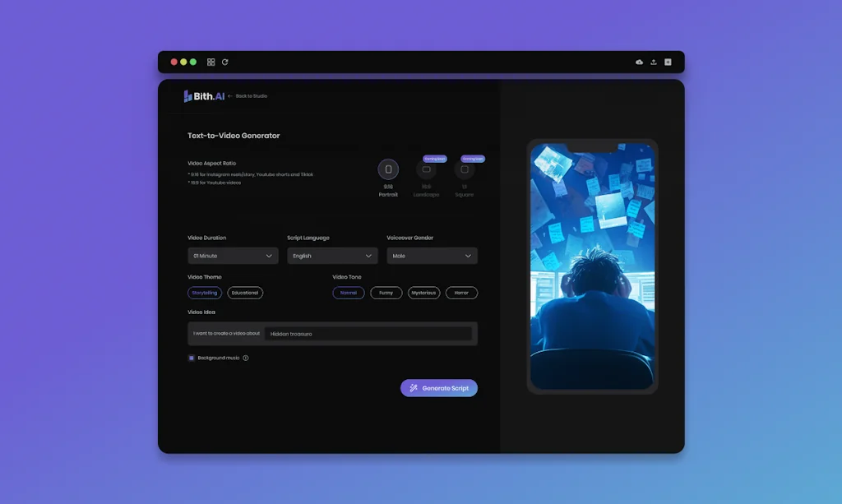Open the Video Duration dropdown

click(x=233, y=256)
